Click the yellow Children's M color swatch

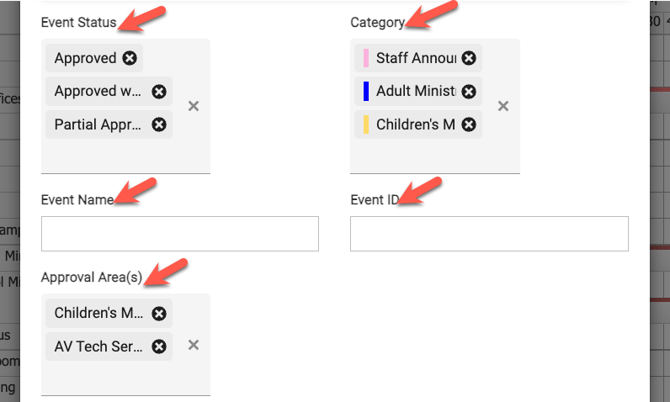coord(366,125)
